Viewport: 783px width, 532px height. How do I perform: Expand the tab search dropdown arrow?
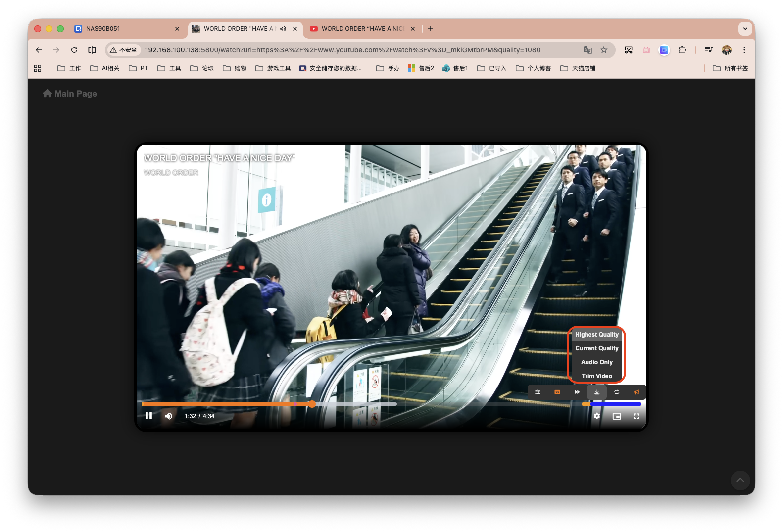745,29
